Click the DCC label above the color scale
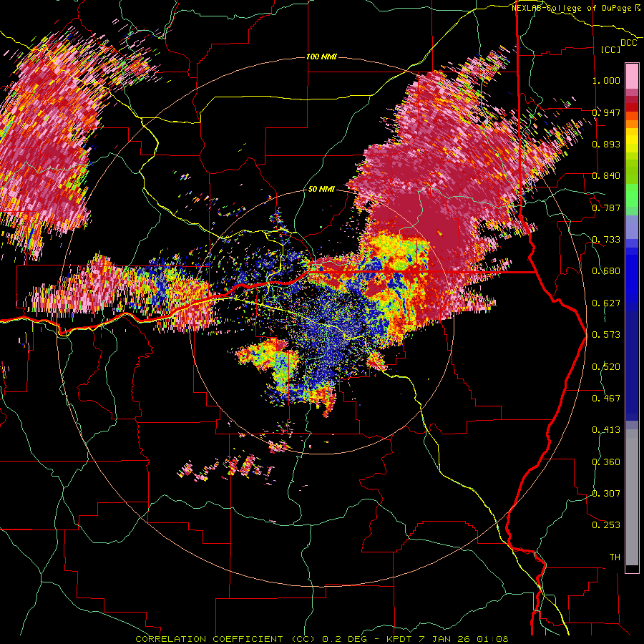Image resolution: width=644 pixels, height=644 pixels. pos(628,43)
